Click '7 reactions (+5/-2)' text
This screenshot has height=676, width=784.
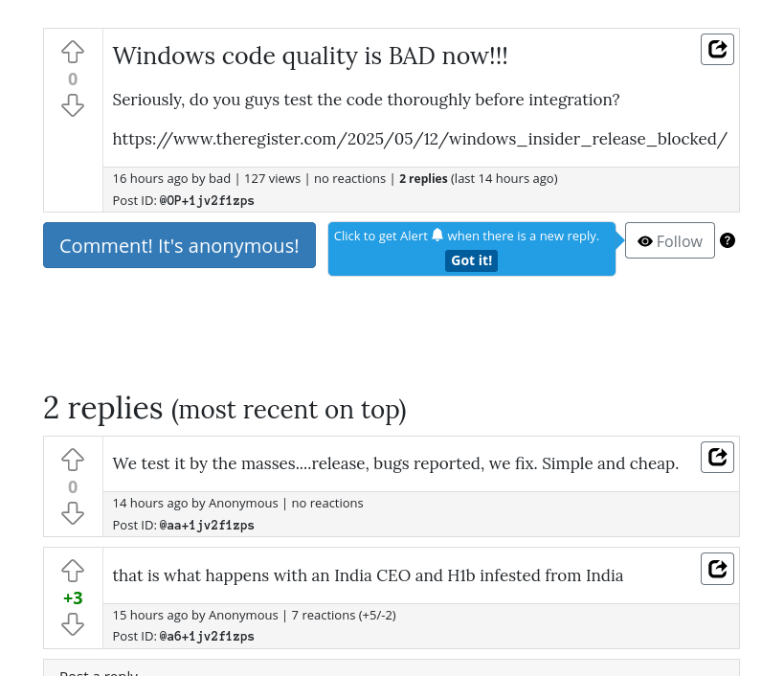point(344,615)
